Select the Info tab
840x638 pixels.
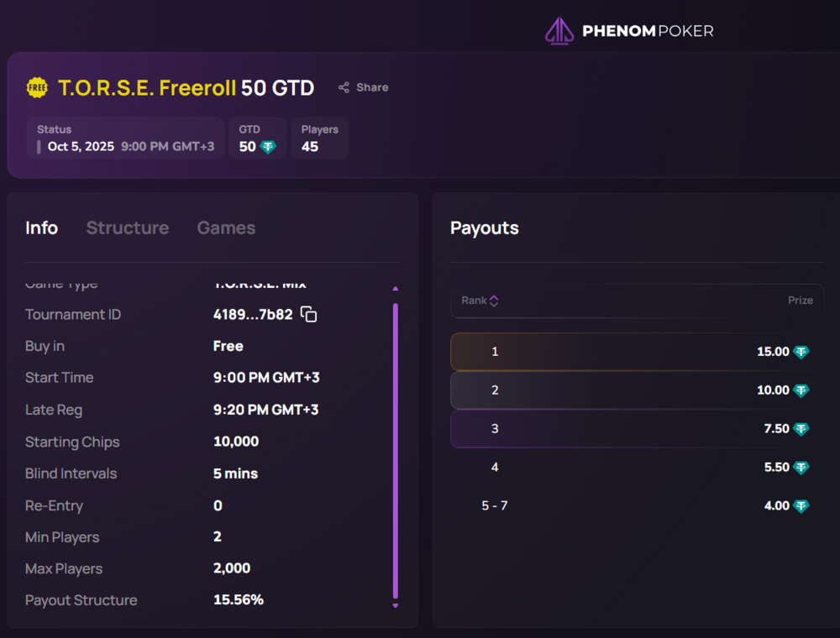point(41,227)
